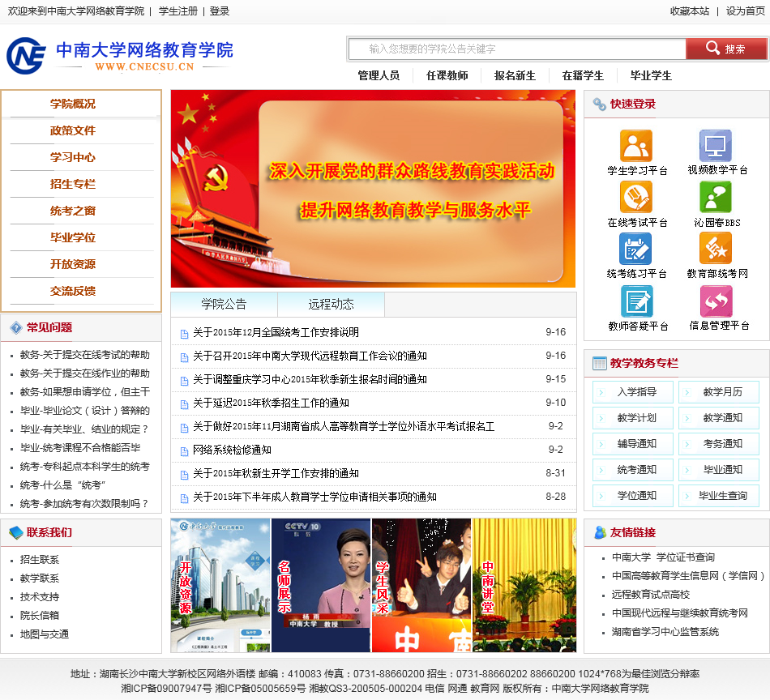The width and height of the screenshot is (770, 700).
Task: Open 毕业学生 in the top navigation
Action: 651,75
